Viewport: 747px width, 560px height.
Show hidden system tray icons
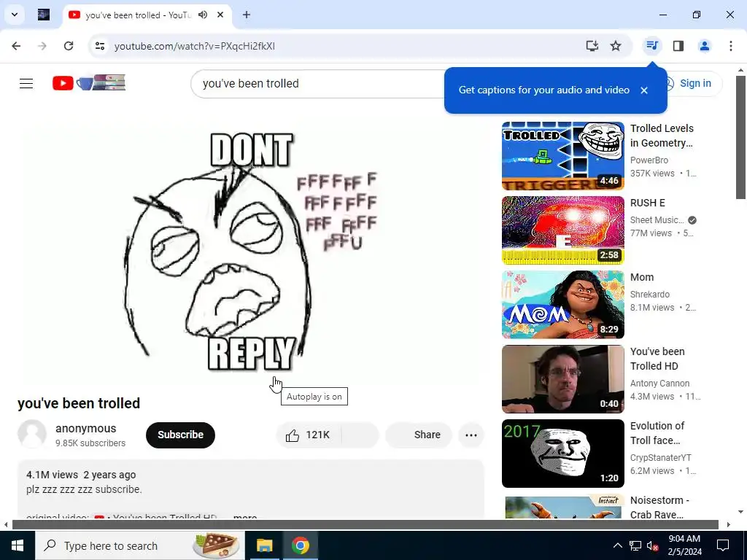(617, 545)
